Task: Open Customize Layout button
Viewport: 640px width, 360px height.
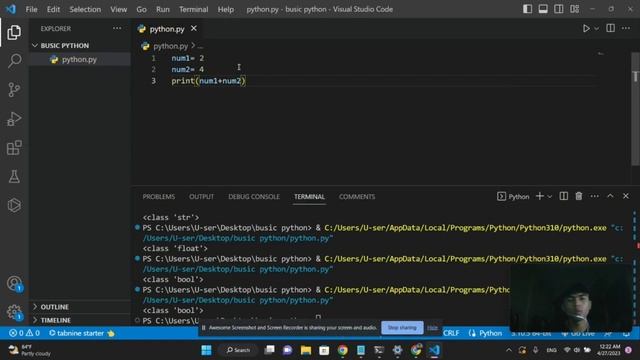Action: [575, 9]
